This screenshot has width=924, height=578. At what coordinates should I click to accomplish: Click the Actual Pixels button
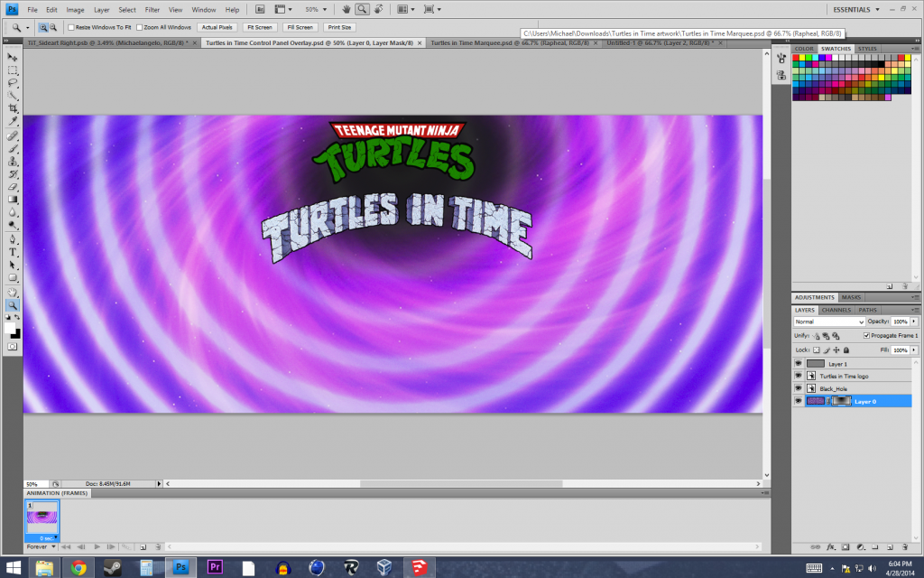(217, 27)
